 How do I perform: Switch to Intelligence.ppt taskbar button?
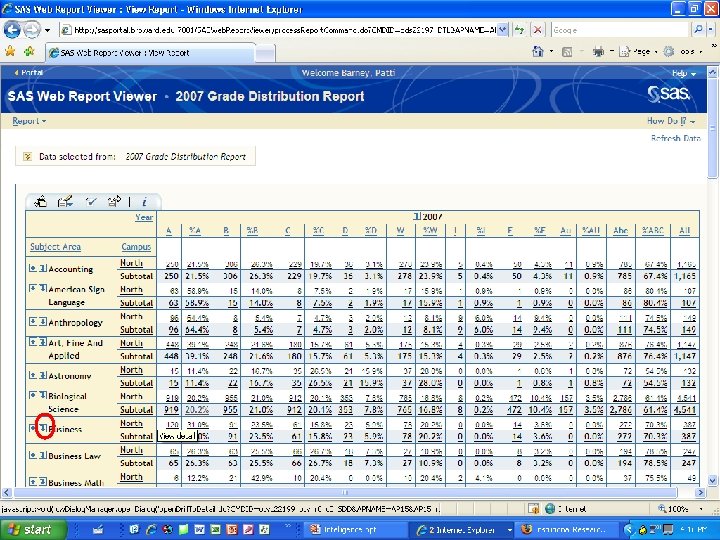coord(354,529)
